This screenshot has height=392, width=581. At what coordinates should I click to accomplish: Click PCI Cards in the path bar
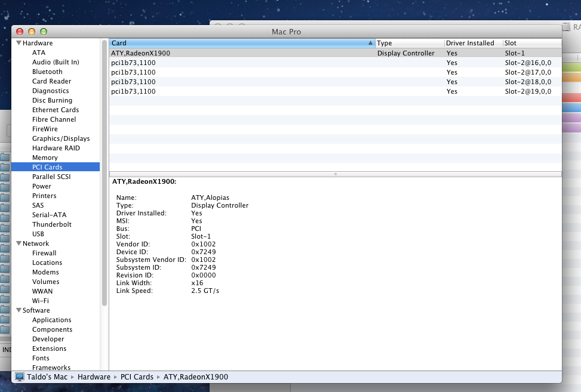click(x=137, y=377)
